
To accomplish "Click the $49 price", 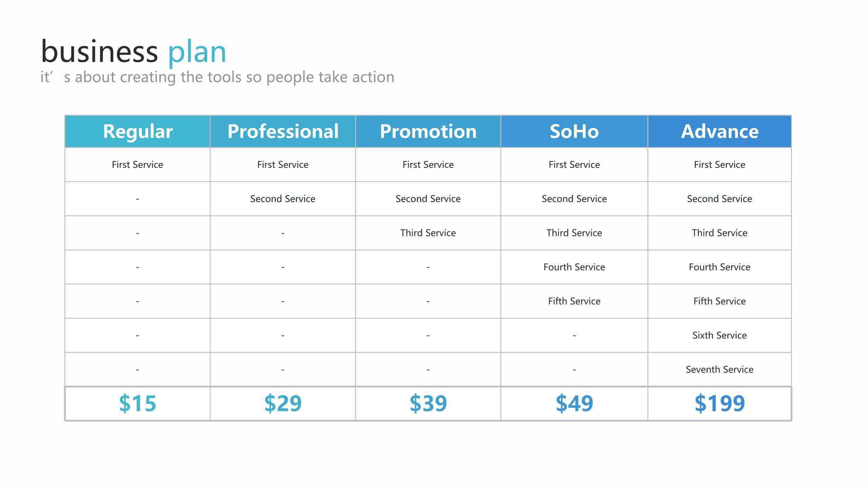I will pos(574,403).
